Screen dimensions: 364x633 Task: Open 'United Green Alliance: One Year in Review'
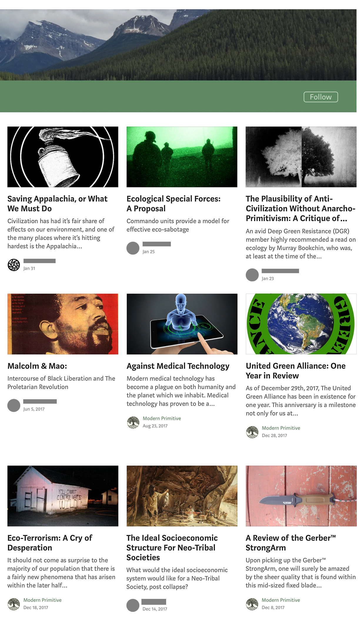(296, 371)
